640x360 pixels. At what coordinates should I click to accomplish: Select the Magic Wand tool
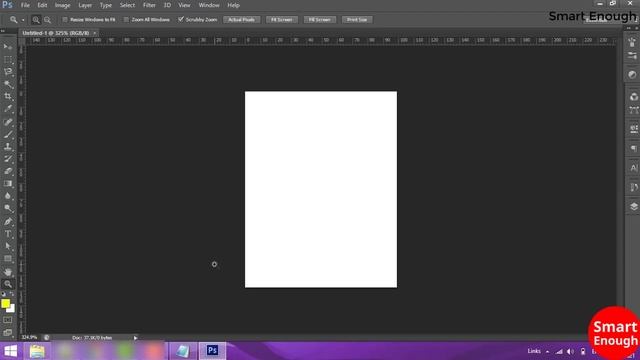pos(8,84)
